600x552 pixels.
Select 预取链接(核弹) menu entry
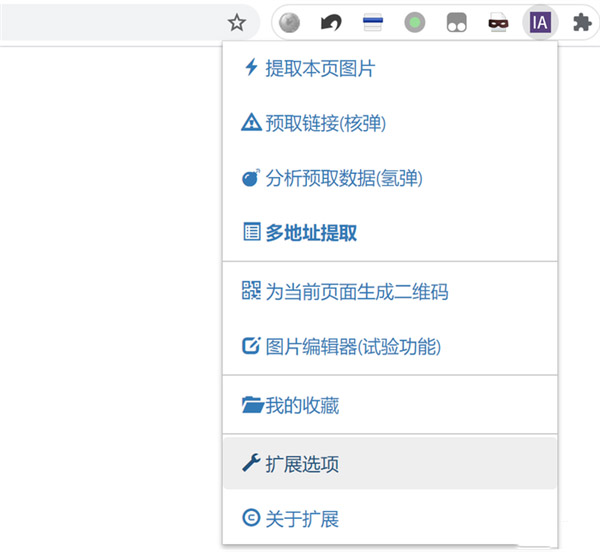coord(390,123)
